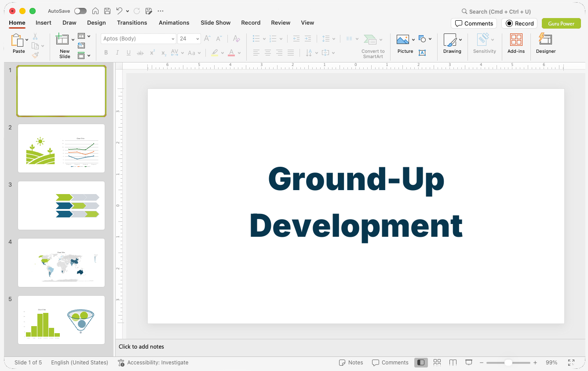Click the Picture insert icon
Image resolution: width=588 pixels, height=371 pixels.
click(x=403, y=40)
